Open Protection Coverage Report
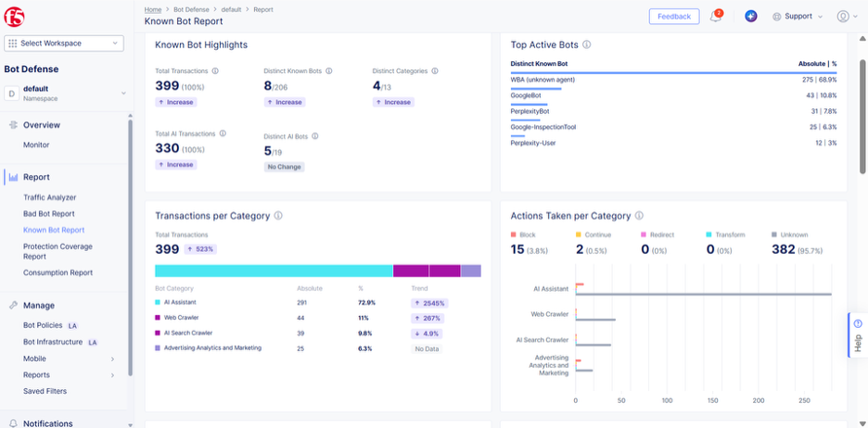The width and height of the screenshot is (868, 428). coord(57,252)
